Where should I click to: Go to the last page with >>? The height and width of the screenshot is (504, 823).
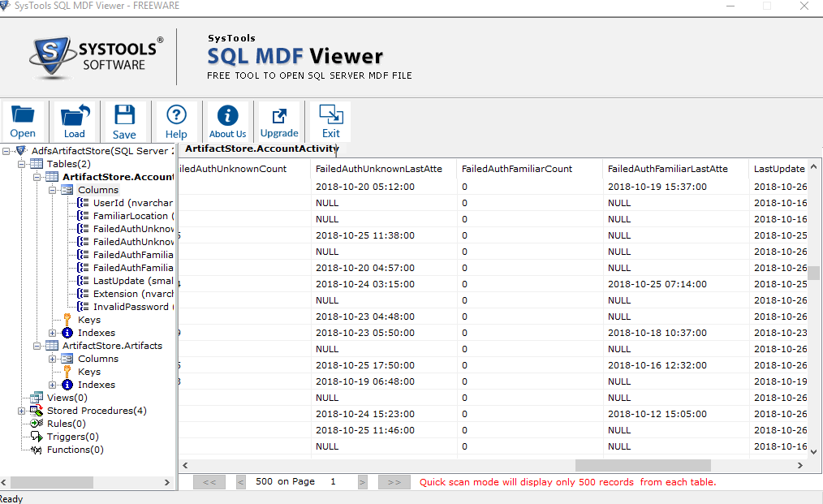394,482
